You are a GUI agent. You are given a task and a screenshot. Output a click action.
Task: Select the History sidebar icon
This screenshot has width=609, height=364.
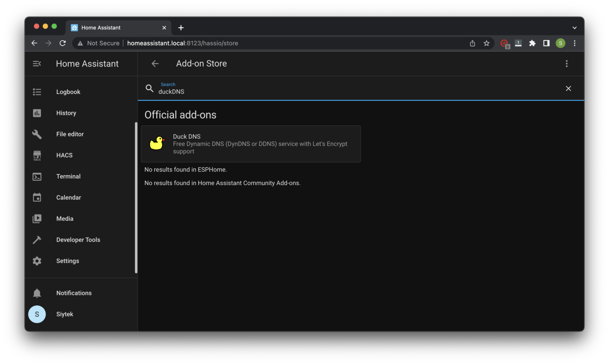tap(37, 113)
